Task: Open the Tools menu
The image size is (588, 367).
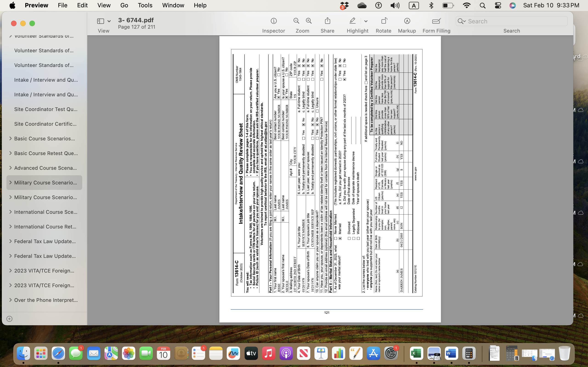Action: 145,5
